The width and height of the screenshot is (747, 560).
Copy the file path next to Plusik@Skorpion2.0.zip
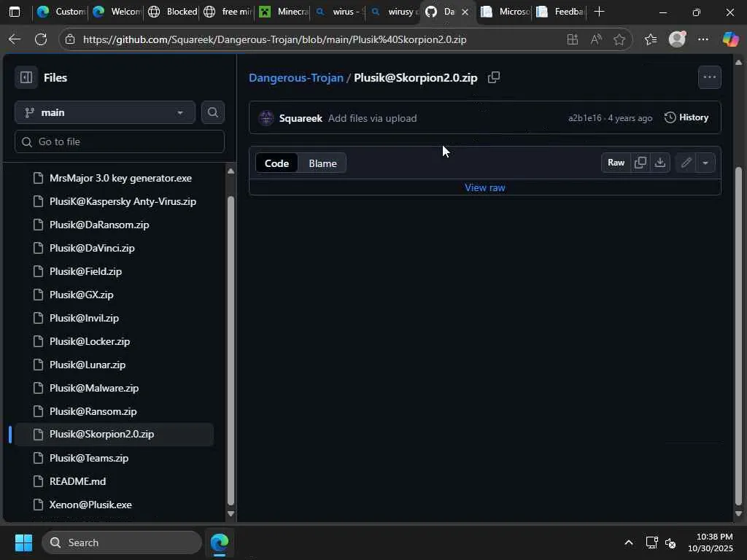point(494,77)
